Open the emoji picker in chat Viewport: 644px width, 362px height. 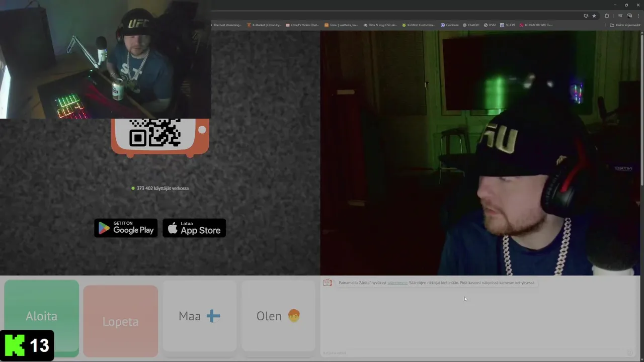(x=629, y=353)
